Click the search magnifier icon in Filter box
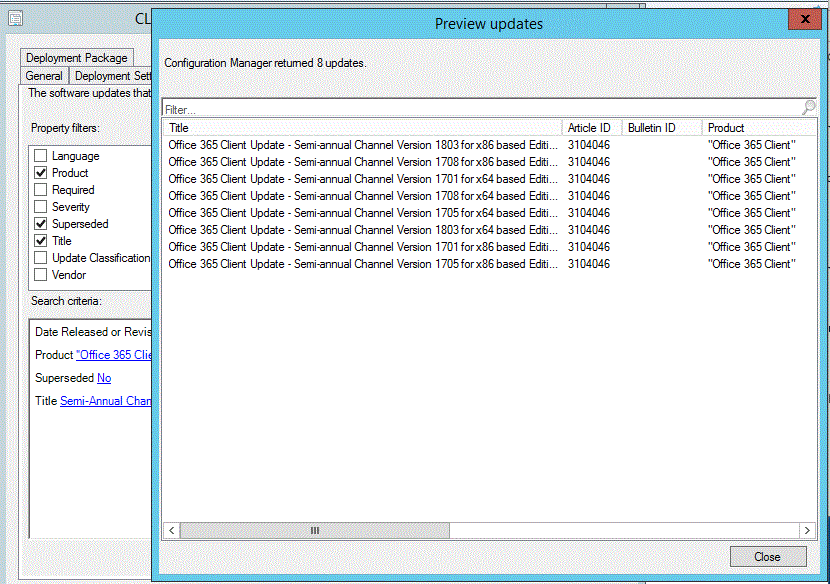 tap(808, 107)
